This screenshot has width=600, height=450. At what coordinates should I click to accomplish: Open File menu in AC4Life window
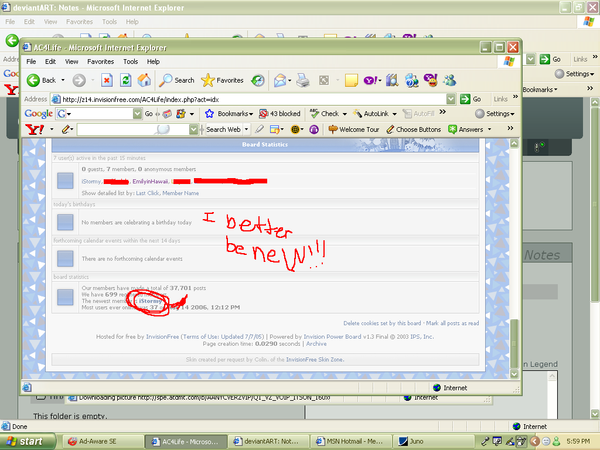tap(31, 62)
